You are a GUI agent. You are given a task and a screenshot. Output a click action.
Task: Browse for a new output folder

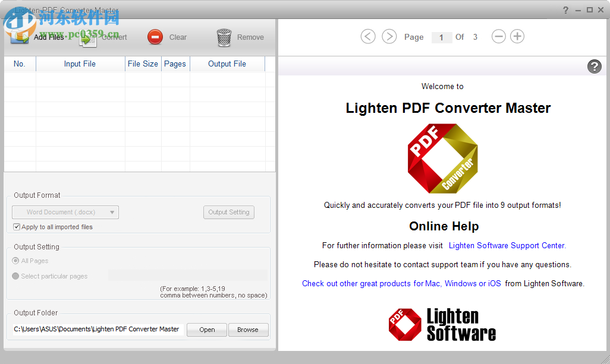[x=248, y=330]
